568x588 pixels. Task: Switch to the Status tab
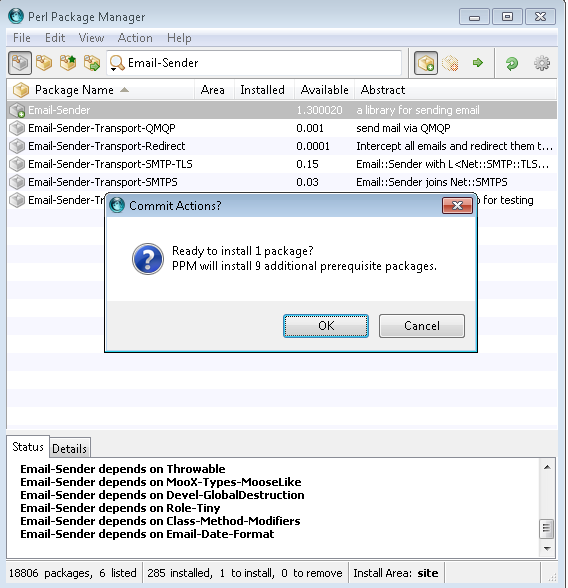(28, 447)
